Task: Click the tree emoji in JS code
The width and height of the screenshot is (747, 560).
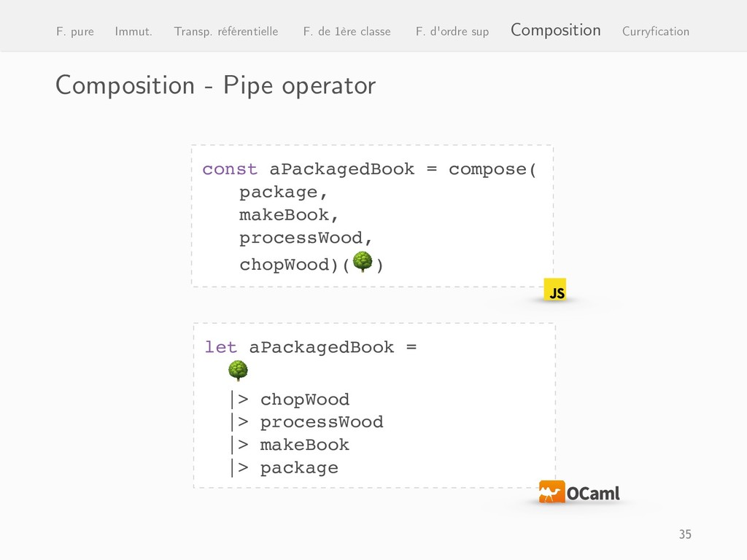Action: pyautogui.click(x=363, y=262)
